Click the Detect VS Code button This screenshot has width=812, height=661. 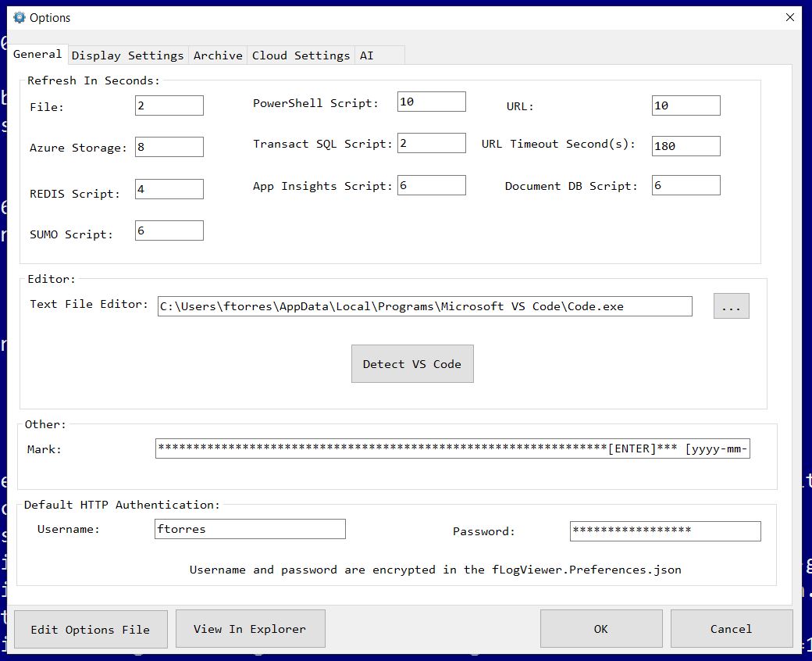coord(412,364)
